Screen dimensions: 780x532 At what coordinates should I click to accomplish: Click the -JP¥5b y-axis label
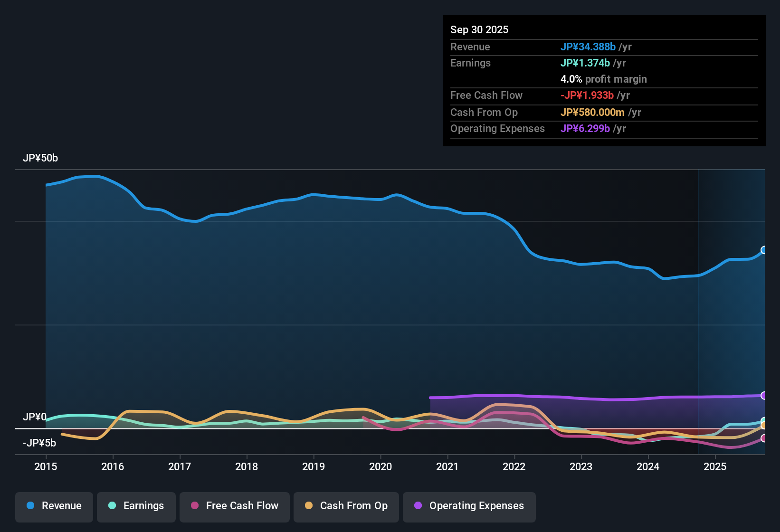tap(39, 443)
